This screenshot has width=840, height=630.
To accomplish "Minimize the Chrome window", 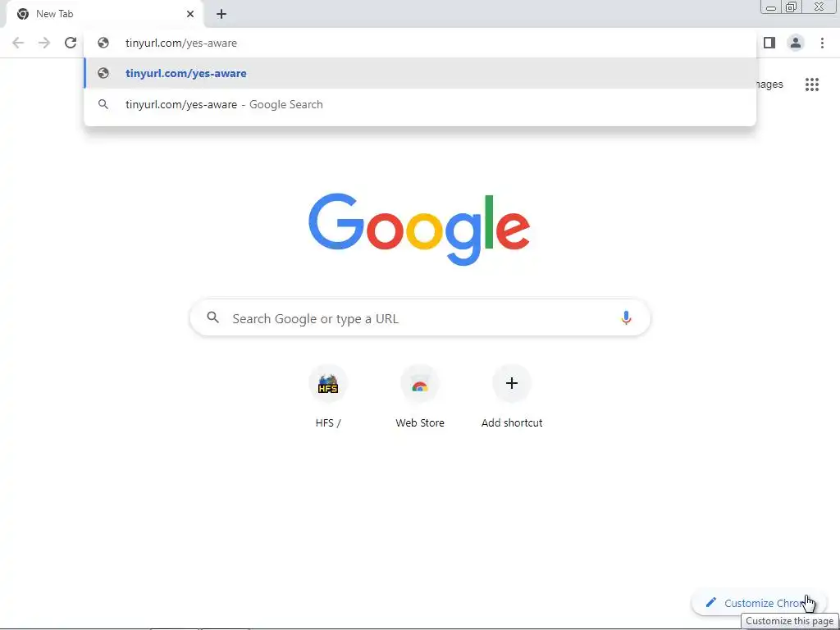I will coord(771,7).
